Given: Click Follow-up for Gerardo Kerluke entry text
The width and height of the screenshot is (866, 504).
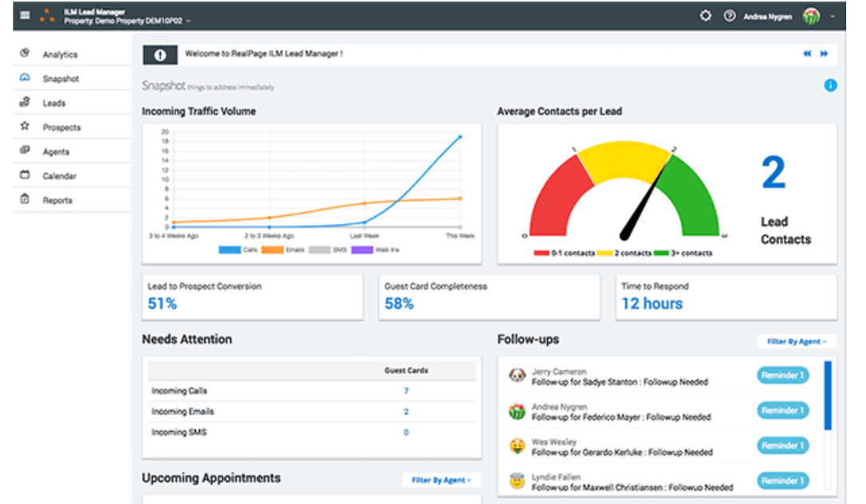Looking at the screenshot, I should [623, 453].
